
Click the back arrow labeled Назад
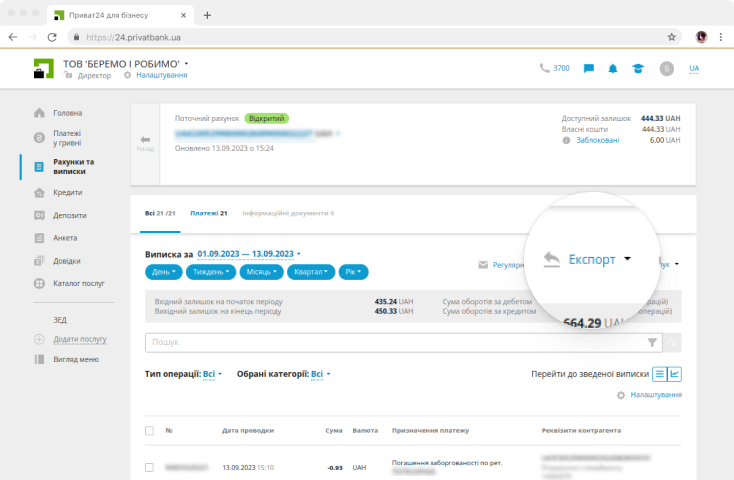coord(145,142)
